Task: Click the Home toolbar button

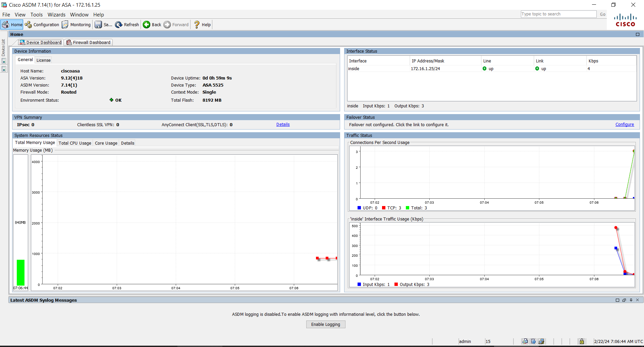Action: point(12,24)
